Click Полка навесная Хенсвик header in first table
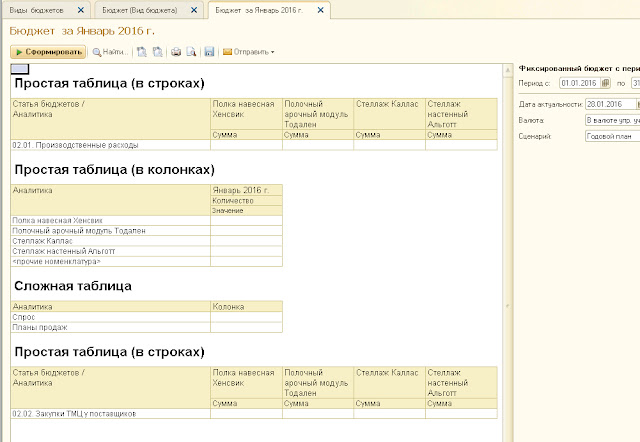Image resolution: width=640 pixels, height=442 pixels. coord(247,114)
